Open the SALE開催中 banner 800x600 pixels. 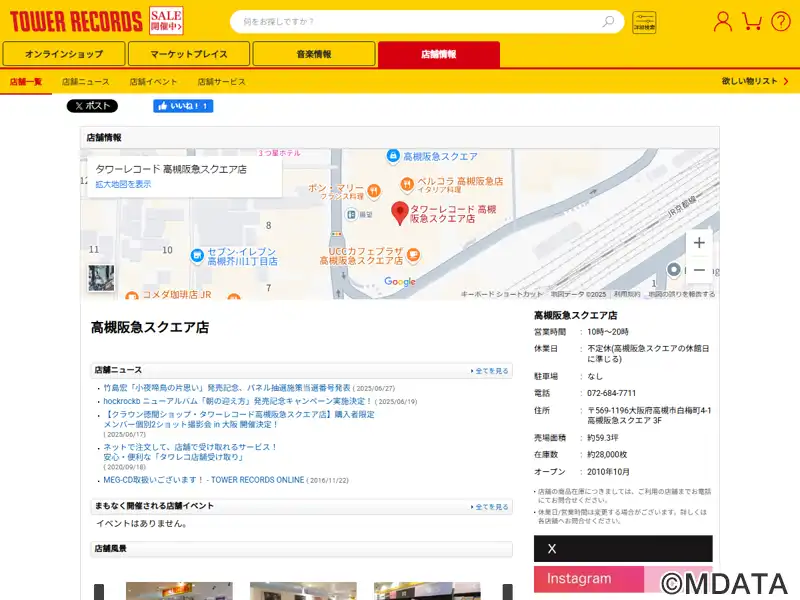click(x=166, y=21)
